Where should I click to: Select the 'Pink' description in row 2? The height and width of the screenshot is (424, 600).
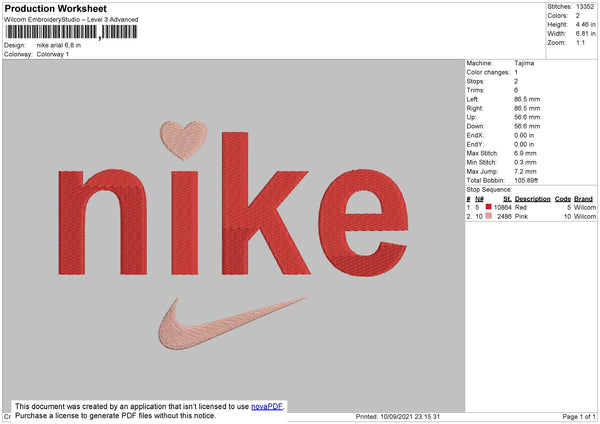pos(521,217)
